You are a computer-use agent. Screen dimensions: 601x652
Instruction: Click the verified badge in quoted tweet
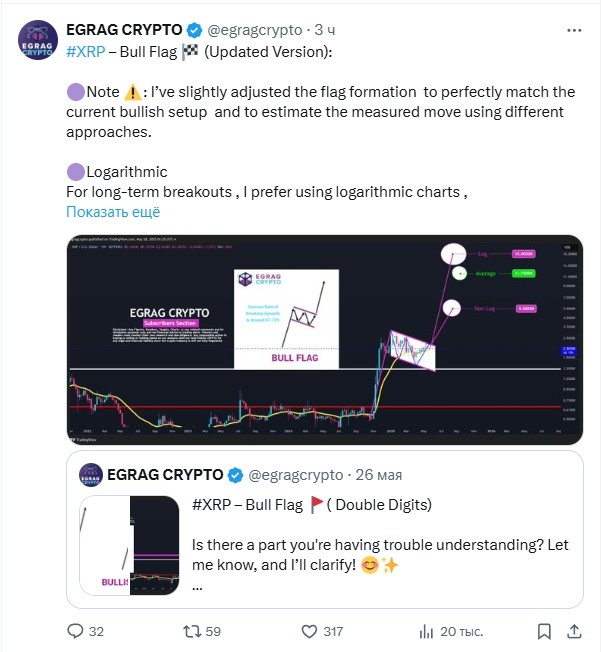tap(236, 473)
